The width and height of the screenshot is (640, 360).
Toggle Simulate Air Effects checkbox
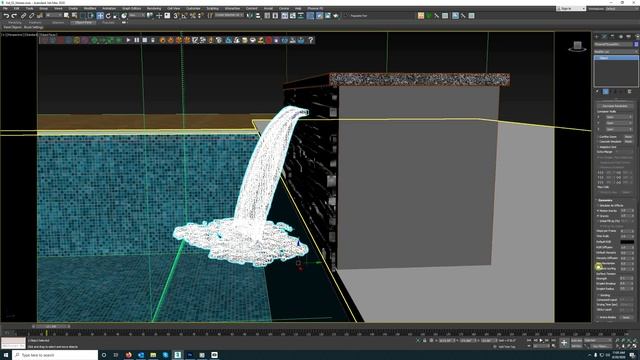point(598,206)
